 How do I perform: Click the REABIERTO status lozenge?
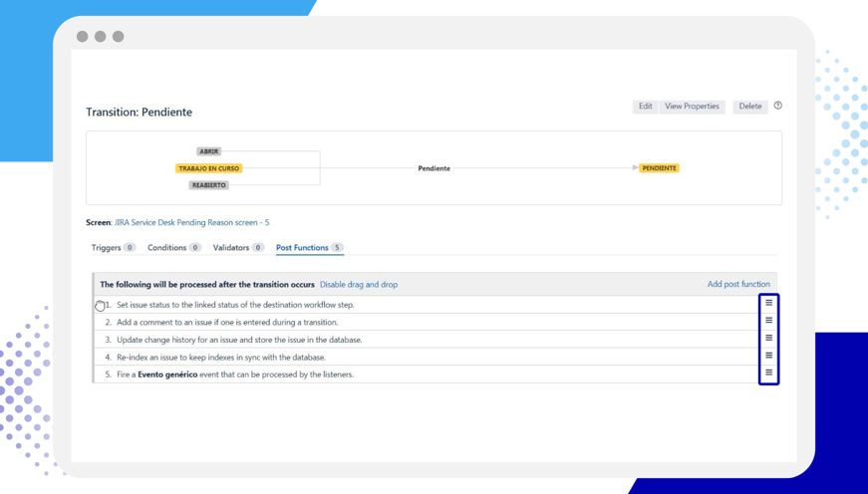click(208, 185)
